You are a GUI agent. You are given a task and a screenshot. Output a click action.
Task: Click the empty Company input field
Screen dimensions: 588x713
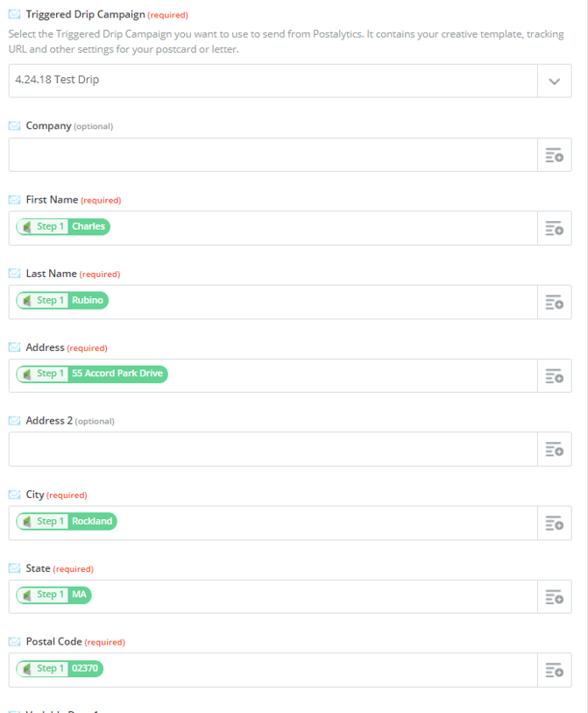pyautogui.click(x=273, y=155)
